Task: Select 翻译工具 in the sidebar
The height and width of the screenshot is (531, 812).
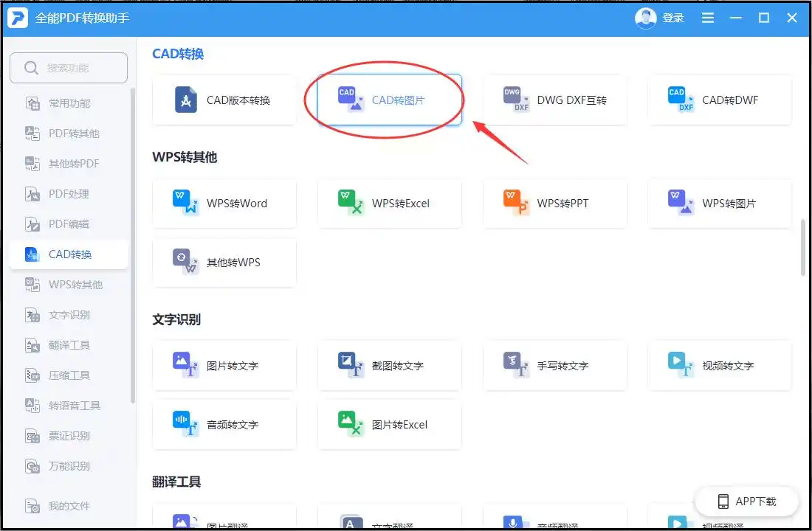Action: point(69,345)
